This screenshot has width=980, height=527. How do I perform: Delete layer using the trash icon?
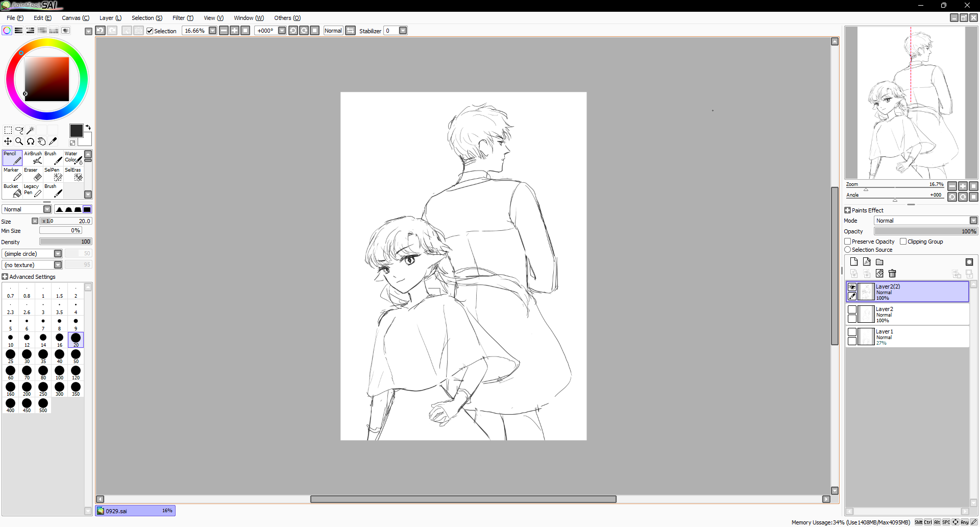[892, 274]
